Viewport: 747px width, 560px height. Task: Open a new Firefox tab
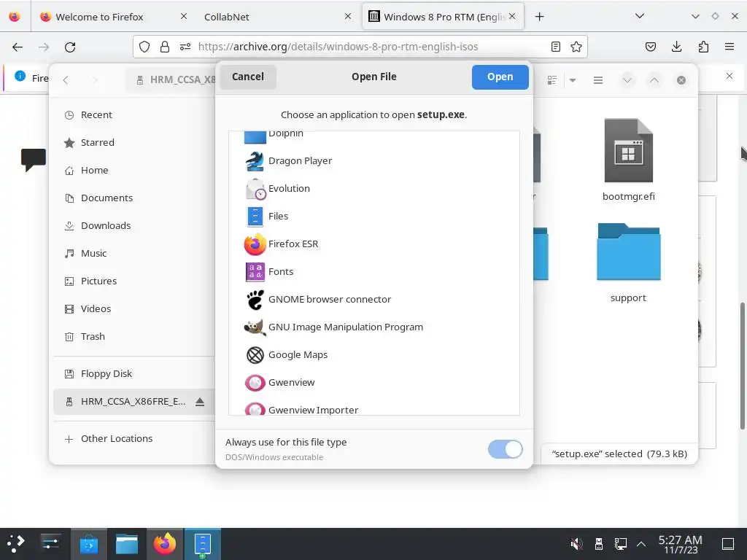[x=539, y=17]
